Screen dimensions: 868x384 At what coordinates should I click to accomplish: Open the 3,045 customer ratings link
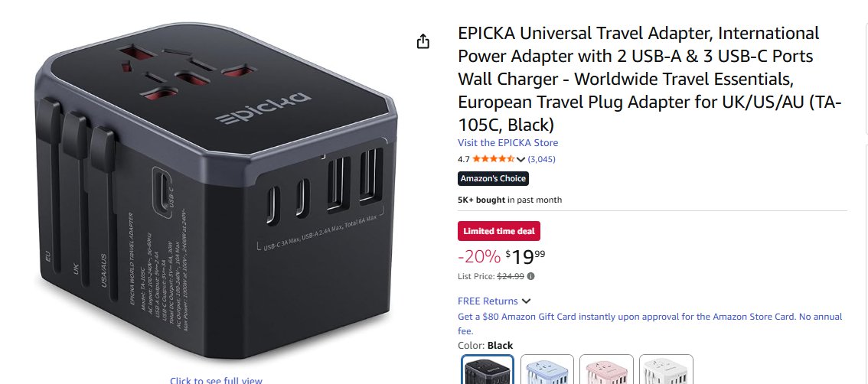(x=541, y=159)
